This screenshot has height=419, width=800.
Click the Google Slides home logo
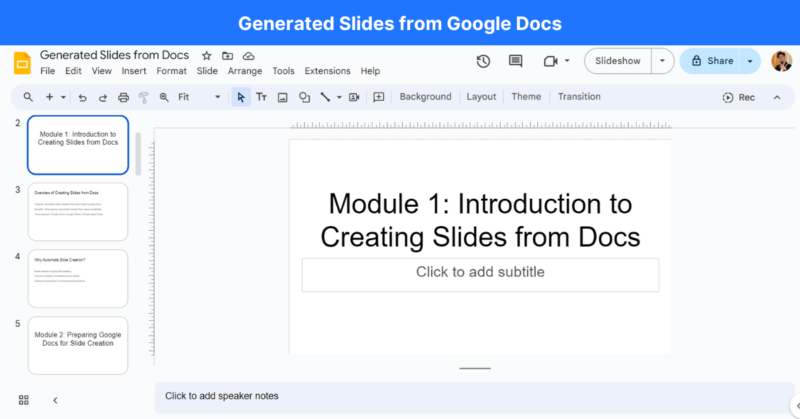click(x=22, y=63)
